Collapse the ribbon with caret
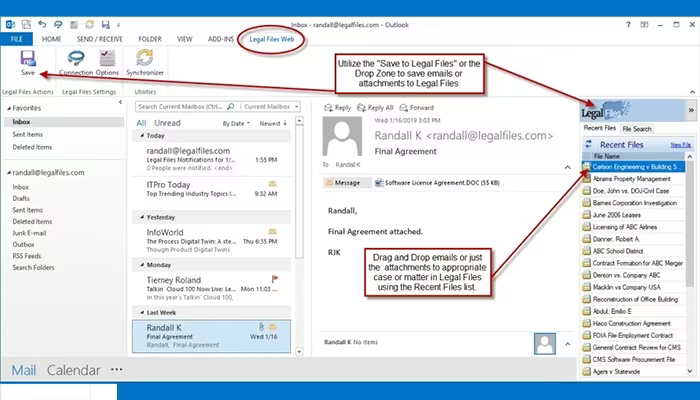Viewport: 700px width, 400px height. pyautogui.click(x=692, y=92)
